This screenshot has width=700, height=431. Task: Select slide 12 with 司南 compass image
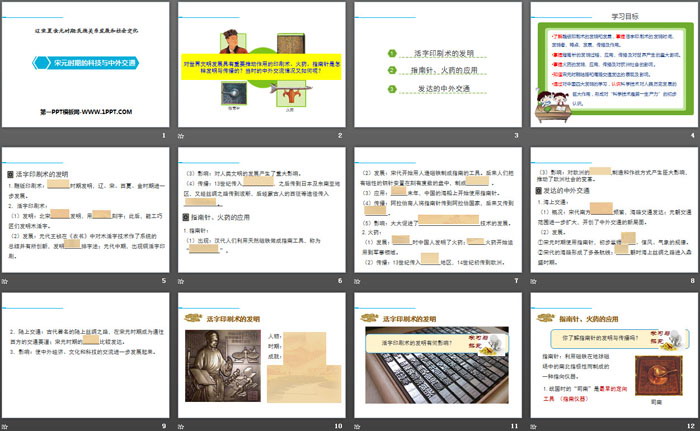(x=614, y=356)
